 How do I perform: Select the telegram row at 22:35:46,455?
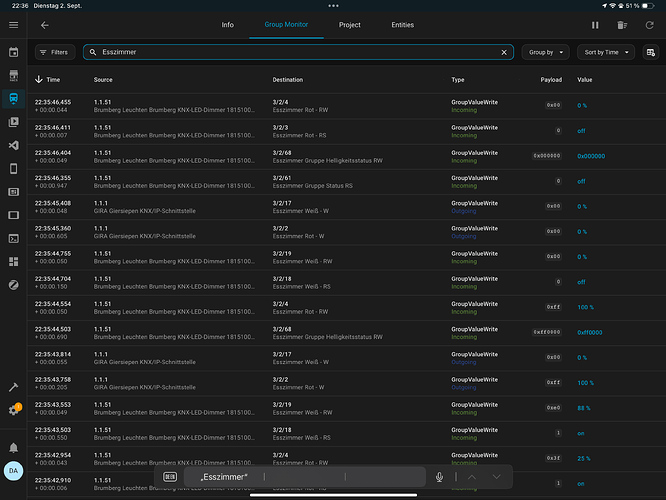click(x=346, y=106)
